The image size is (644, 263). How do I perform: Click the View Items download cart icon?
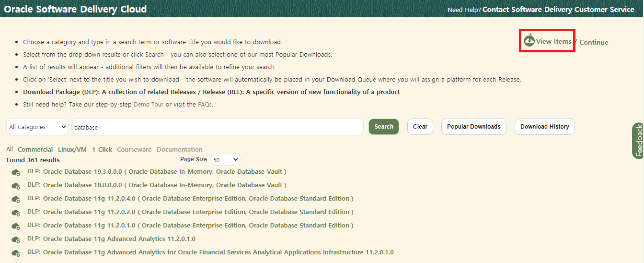click(529, 41)
